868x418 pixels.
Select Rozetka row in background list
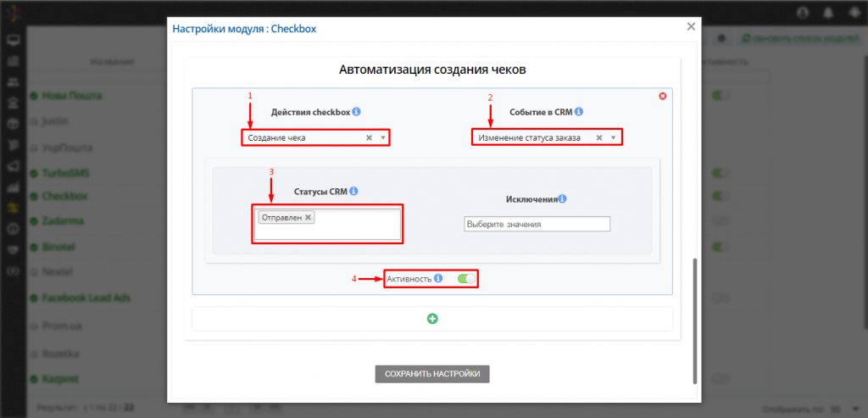coord(60,353)
